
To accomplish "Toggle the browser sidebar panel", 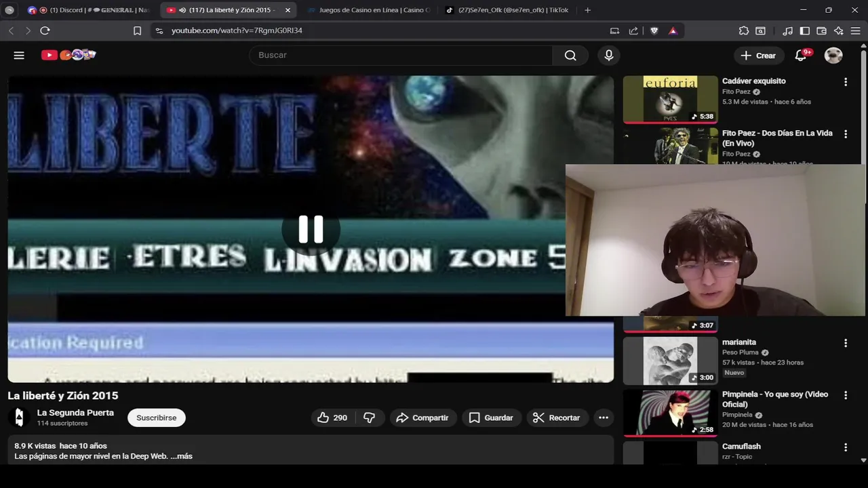I will click(805, 30).
